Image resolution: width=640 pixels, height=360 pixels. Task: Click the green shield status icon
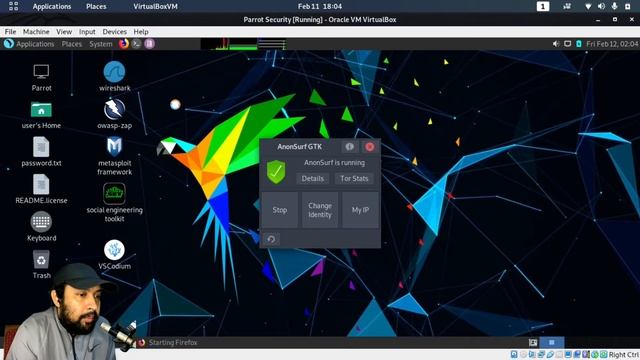point(276,171)
